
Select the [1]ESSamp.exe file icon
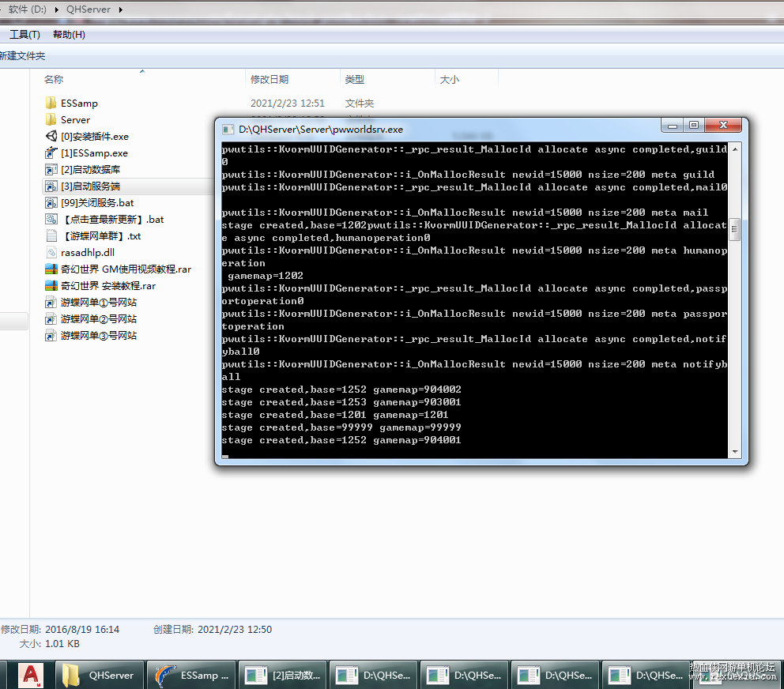(x=51, y=152)
